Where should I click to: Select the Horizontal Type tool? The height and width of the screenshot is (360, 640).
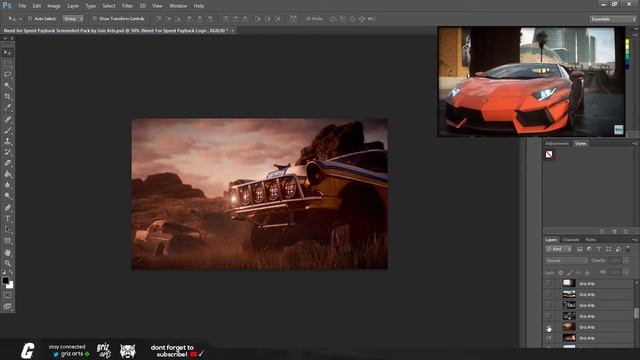click(7, 219)
